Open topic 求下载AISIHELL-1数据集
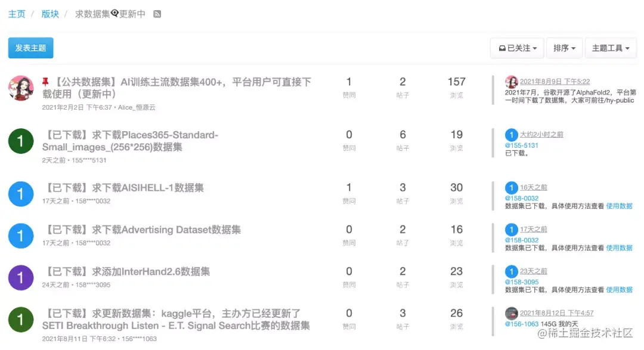This screenshot has width=644, height=350. [x=123, y=188]
